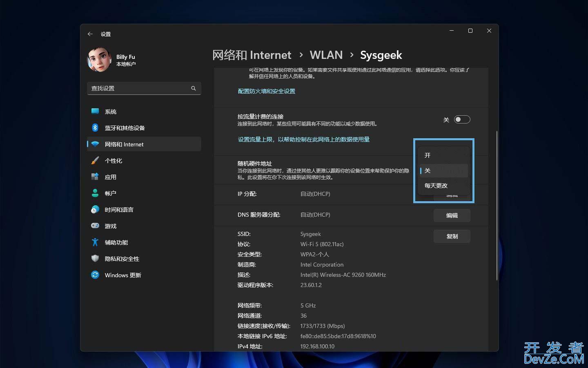The height and width of the screenshot is (368, 588).
Task: Open 设置流量上限 link
Action: 303,139
